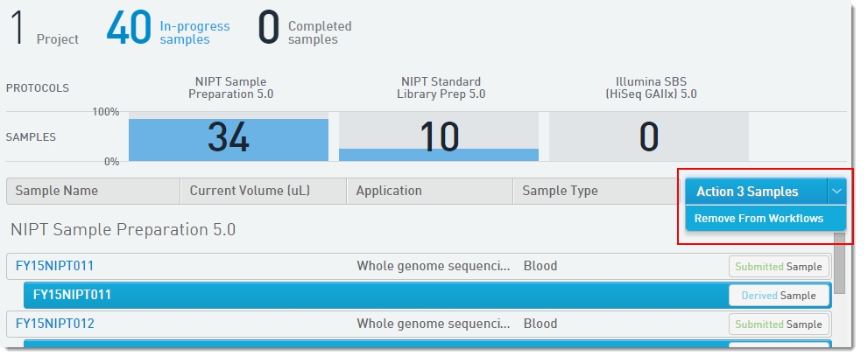Click the Submitted Sample badge for FY15NIPT012
The image size is (868, 356).
778,325
